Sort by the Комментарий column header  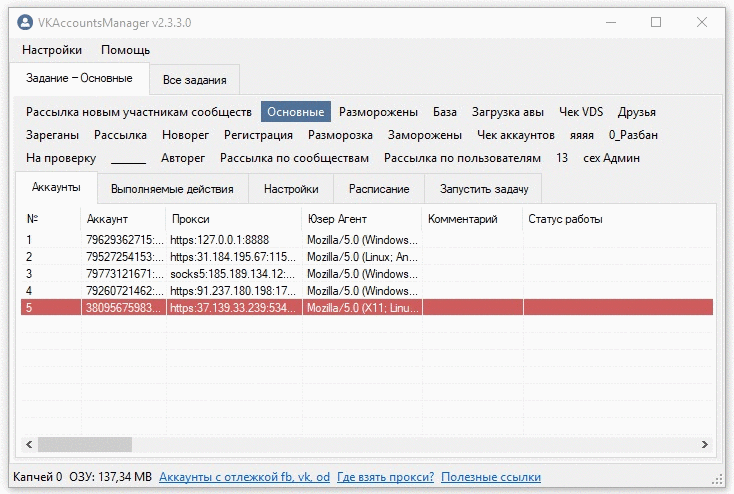pyautogui.click(x=472, y=219)
